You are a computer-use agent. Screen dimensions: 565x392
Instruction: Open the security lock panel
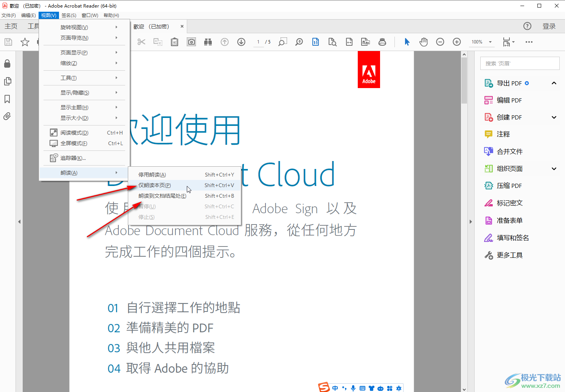click(x=7, y=64)
